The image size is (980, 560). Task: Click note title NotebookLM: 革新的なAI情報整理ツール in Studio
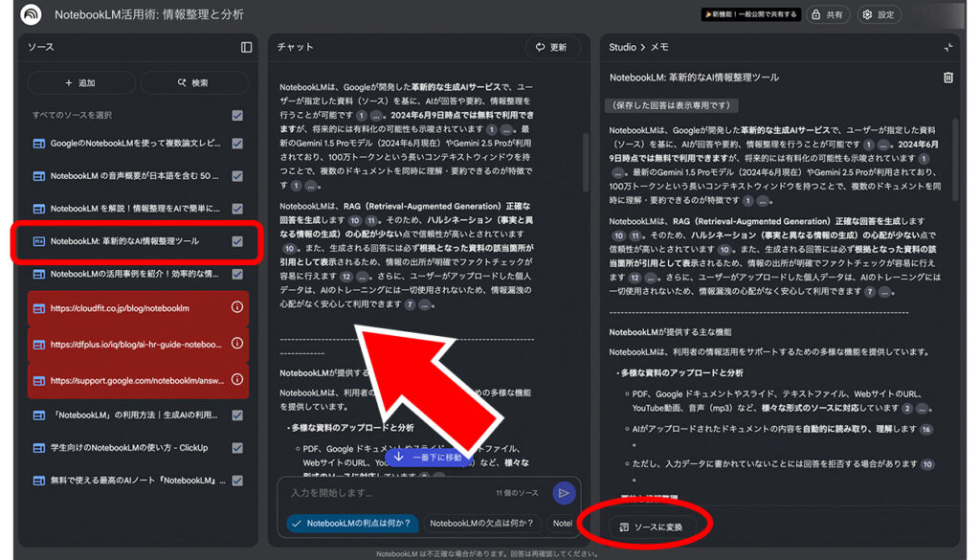pyautogui.click(x=694, y=78)
